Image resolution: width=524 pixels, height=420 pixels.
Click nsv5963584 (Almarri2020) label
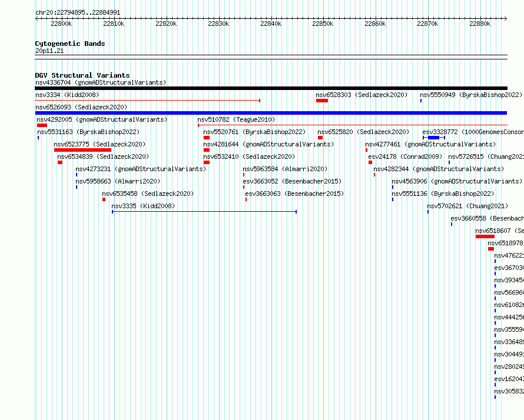click(x=285, y=169)
